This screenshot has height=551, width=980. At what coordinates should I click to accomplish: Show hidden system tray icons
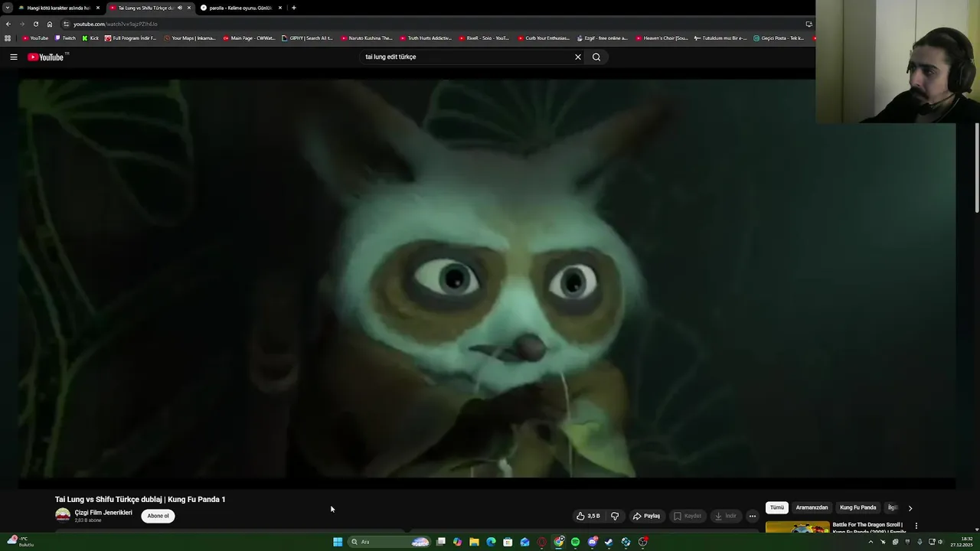point(871,542)
